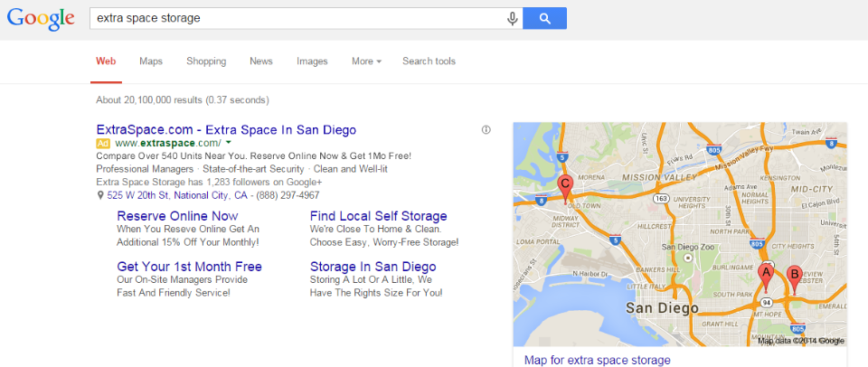Follow the Reserve Online Now sitelink
Viewport: 868px width, 367px height.
click(x=177, y=216)
